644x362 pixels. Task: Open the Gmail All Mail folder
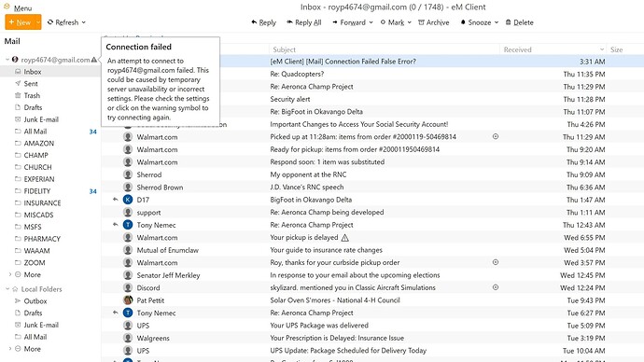pyautogui.click(x=50, y=132)
